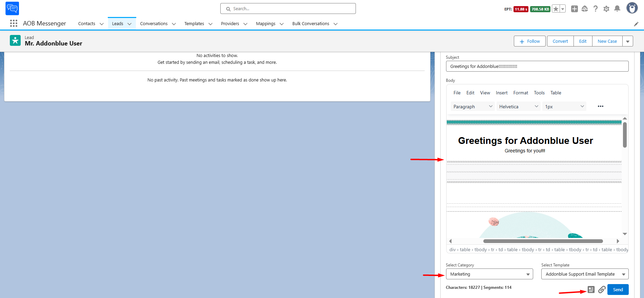This screenshot has height=298, width=644.
Task: Open the favorites list dropdown arrow
Action: [563, 9]
